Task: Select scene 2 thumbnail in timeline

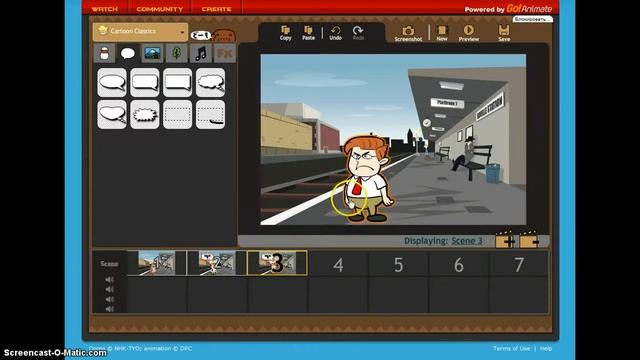Action: coord(217,263)
